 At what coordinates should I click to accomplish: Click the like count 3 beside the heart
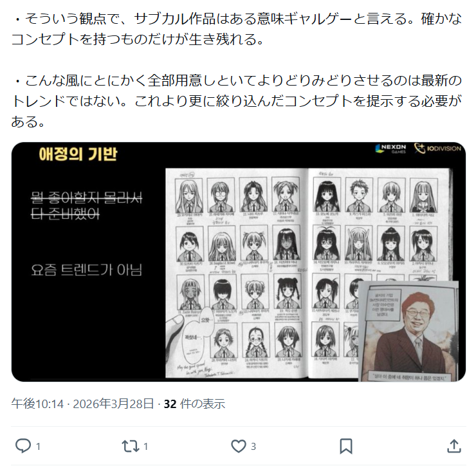pyautogui.click(x=253, y=446)
